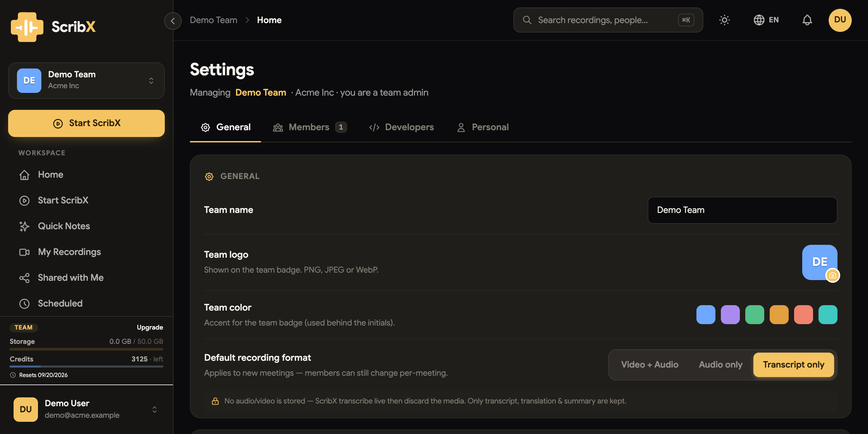Open the EN language selector
The height and width of the screenshot is (434, 868).
point(766,20)
